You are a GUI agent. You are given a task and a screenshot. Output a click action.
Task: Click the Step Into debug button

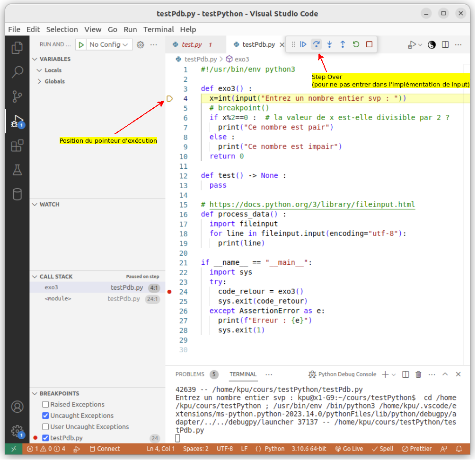tap(330, 44)
